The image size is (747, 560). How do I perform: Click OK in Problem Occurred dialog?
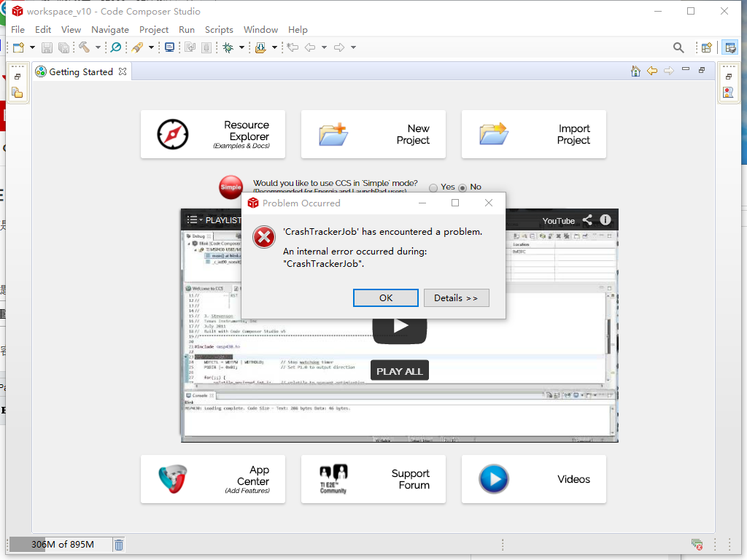386,298
